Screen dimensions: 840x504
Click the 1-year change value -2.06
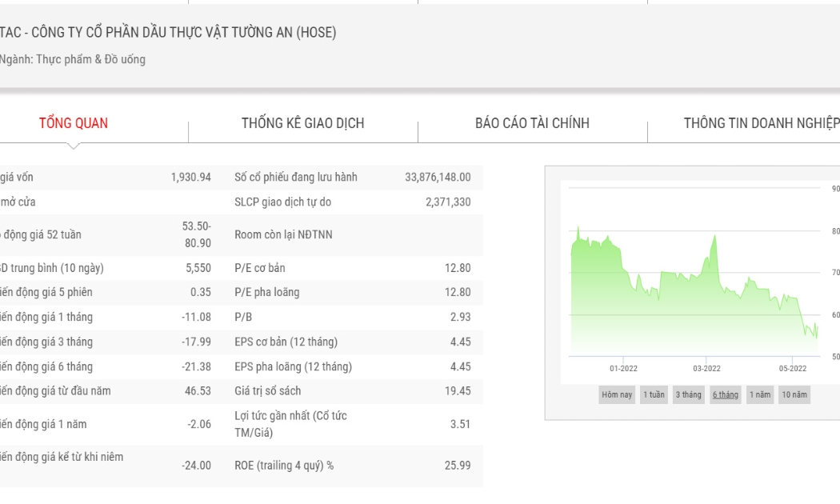[198, 424]
